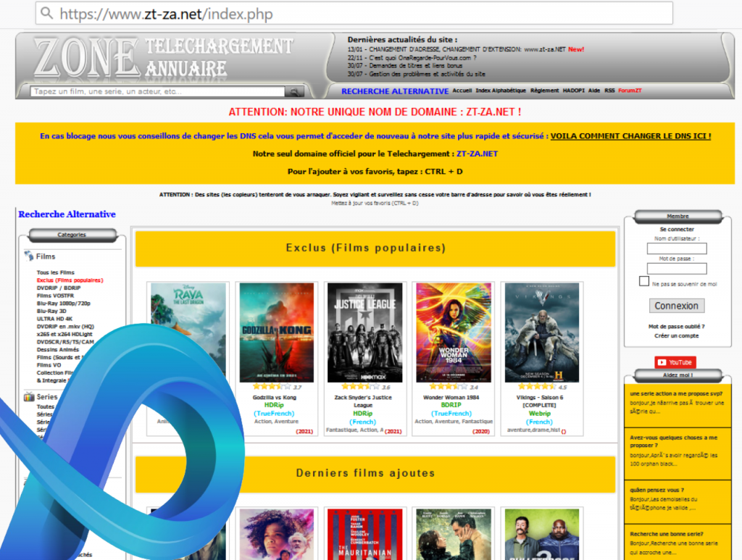Click the star rating under Godzilla vs Kong
Screen dimensions: 742x560
pos(272,387)
